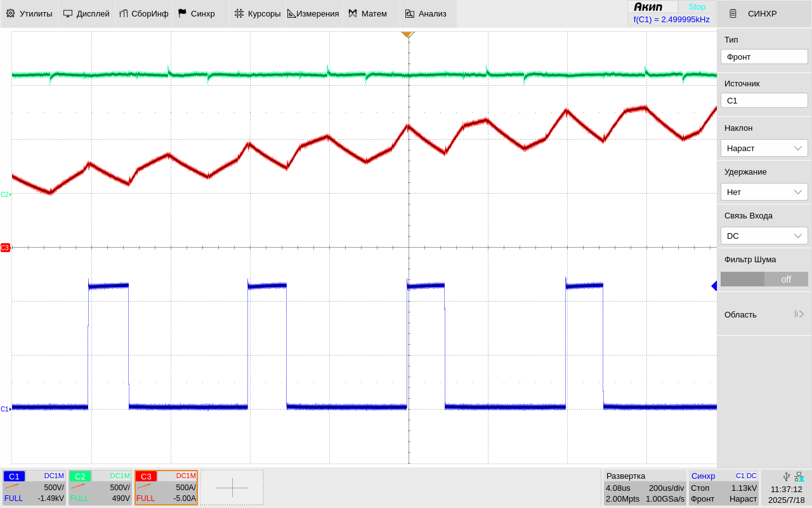Click the blue trigger level marker arrow
Viewport: 812px width, 508px height.
tap(714, 286)
